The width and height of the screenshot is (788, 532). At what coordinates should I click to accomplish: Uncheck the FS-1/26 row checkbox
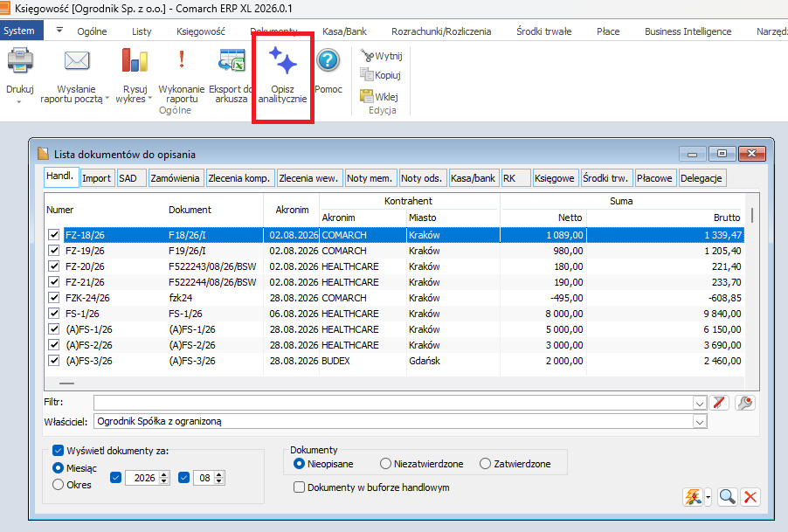tap(54, 313)
